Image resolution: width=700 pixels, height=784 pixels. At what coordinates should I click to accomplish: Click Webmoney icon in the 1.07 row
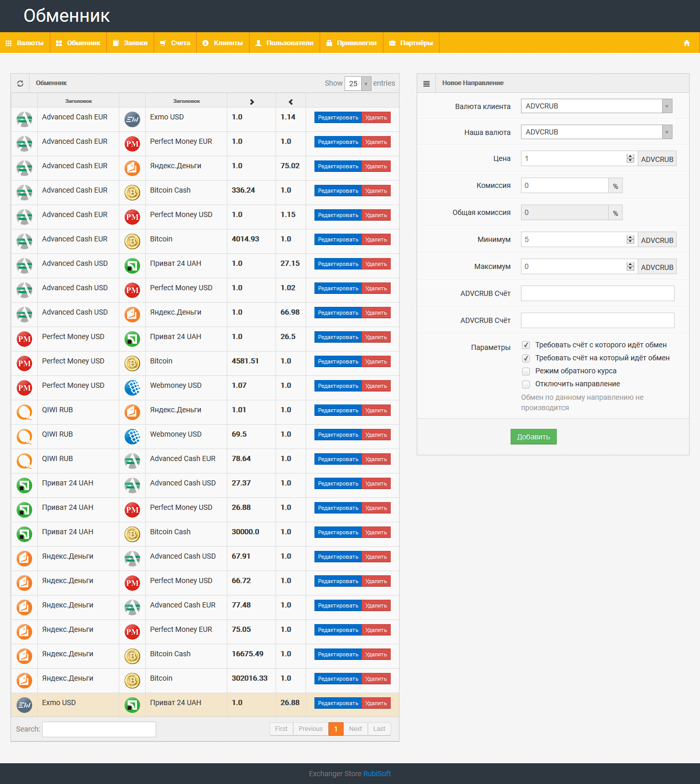(132, 388)
